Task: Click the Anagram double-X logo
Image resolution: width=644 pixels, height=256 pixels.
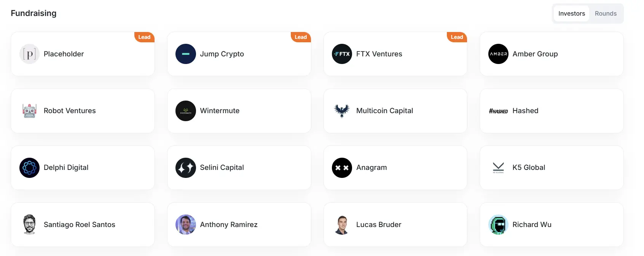Action: [x=342, y=168]
